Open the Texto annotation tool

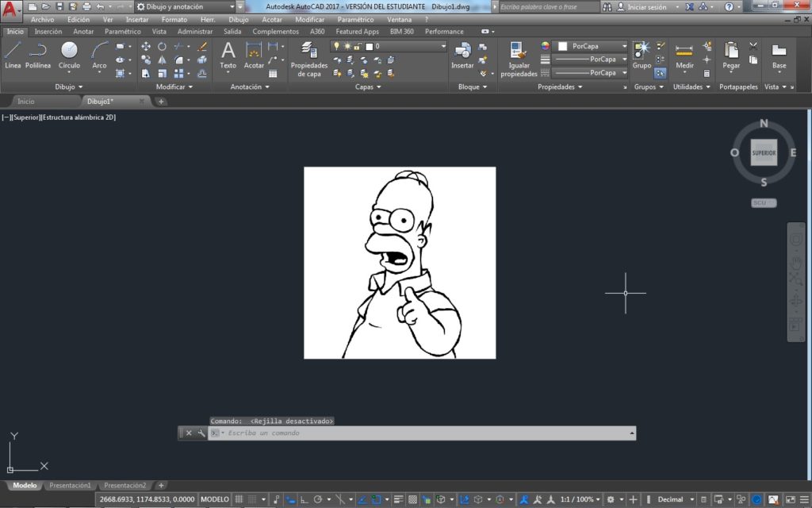228,55
